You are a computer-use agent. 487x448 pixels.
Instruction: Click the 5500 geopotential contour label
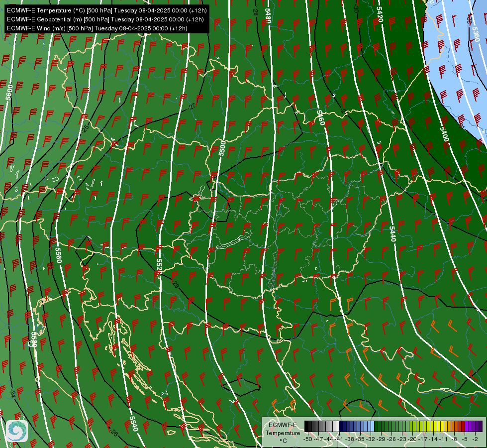222,148
